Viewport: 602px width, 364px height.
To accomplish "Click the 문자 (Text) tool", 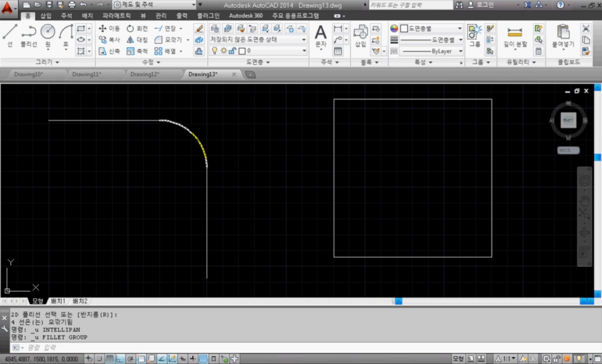I will [x=320, y=36].
